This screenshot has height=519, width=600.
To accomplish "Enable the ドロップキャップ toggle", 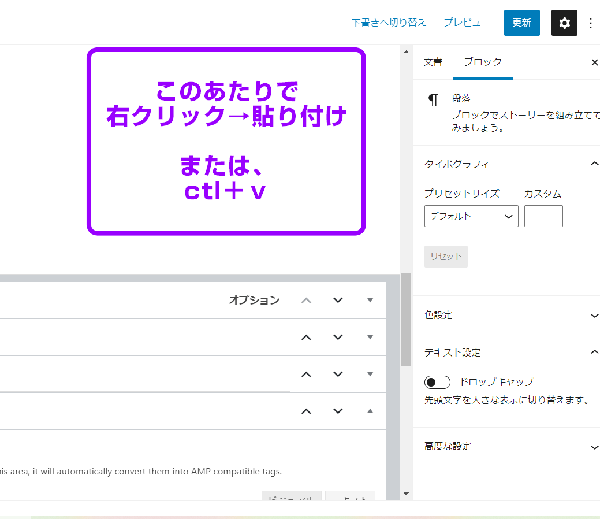I will [437, 382].
